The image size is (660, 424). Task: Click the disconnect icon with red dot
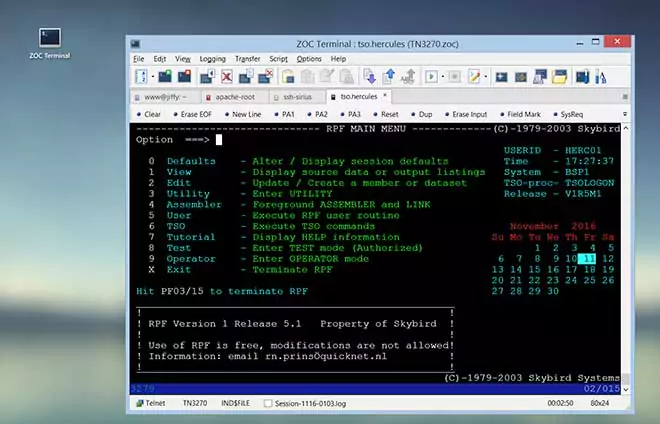click(x=185, y=76)
